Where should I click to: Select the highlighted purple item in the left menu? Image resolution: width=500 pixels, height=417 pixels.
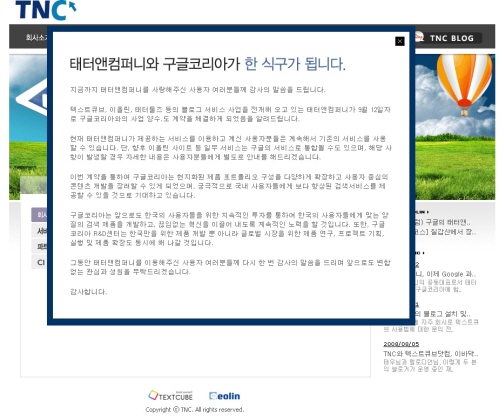[40, 215]
